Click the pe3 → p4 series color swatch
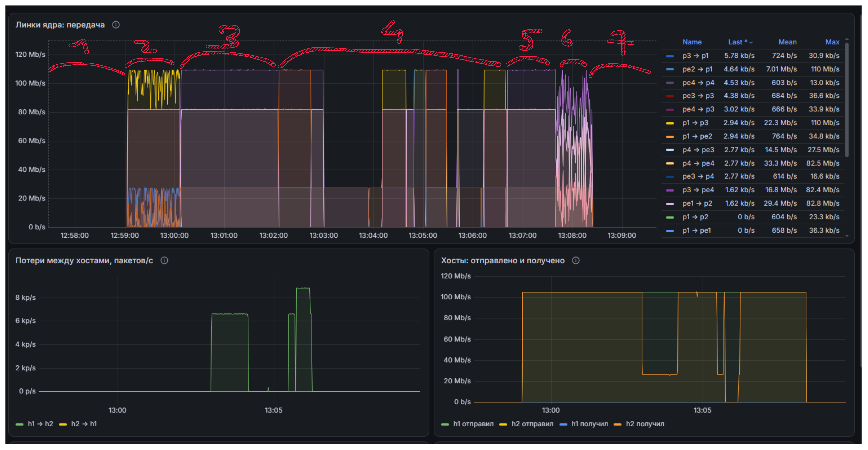Viewport: 868px width, 450px height. [670, 177]
